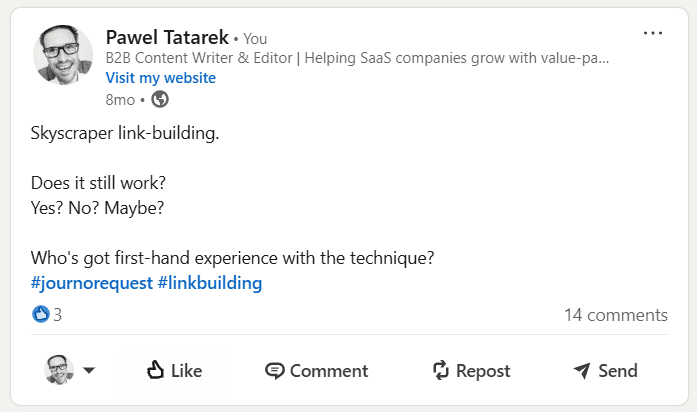Open the #linkbuilding hashtag
Viewport: 697px width, 412px height.
pyautogui.click(x=210, y=283)
